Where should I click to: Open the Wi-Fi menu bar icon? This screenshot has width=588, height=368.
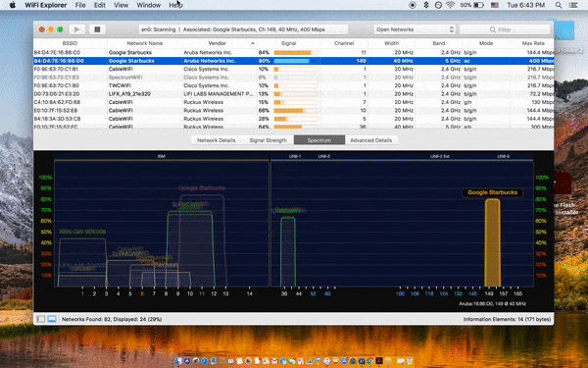[x=451, y=5]
